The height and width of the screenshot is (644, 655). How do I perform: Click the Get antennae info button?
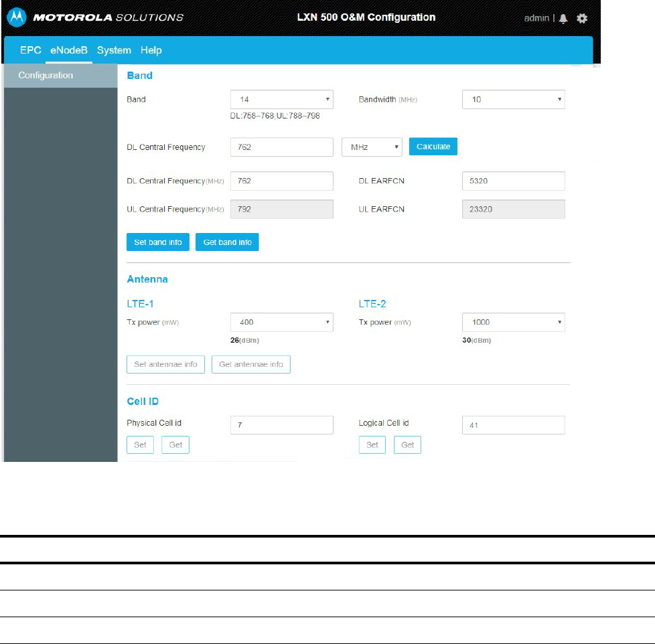coord(251,364)
